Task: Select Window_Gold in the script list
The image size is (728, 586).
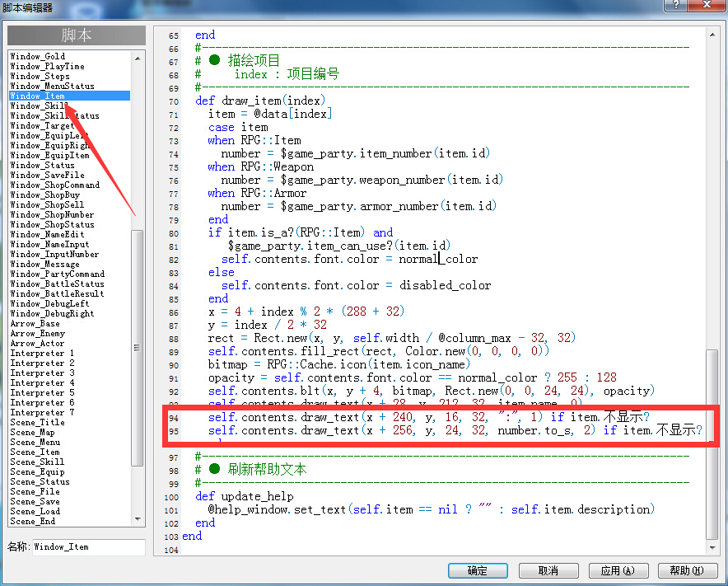Action: pos(38,56)
